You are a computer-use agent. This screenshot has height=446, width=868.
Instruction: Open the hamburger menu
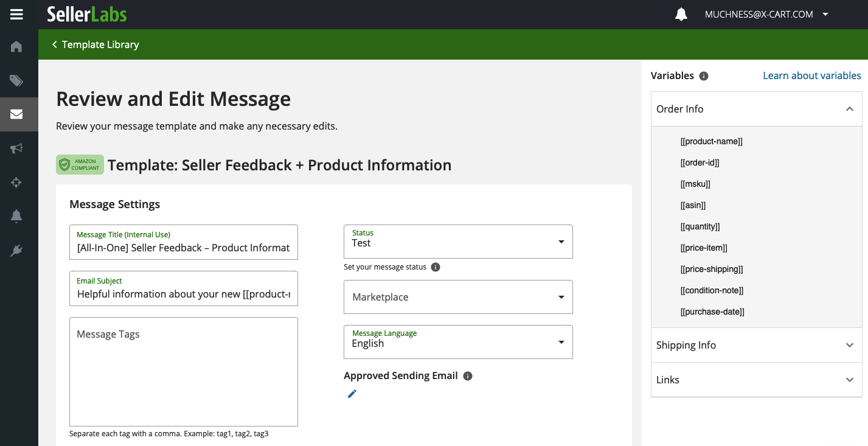[x=16, y=14]
